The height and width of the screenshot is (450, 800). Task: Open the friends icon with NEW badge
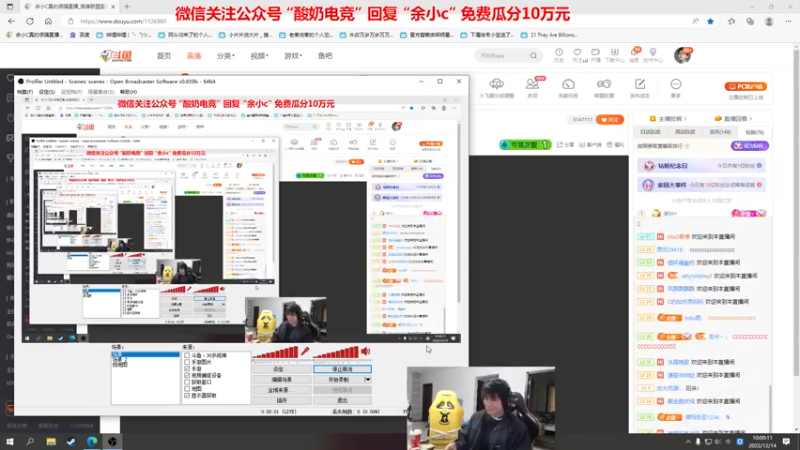pyautogui.click(x=533, y=84)
